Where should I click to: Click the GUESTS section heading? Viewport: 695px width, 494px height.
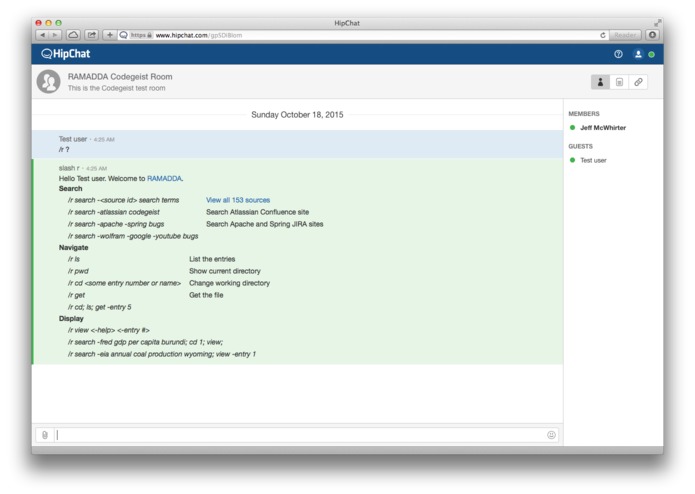(x=581, y=146)
